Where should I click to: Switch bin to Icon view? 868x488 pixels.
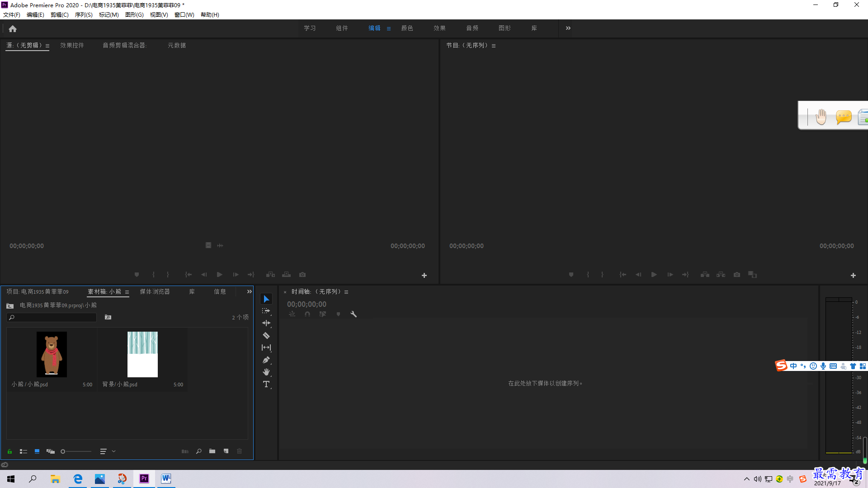pos(37,451)
